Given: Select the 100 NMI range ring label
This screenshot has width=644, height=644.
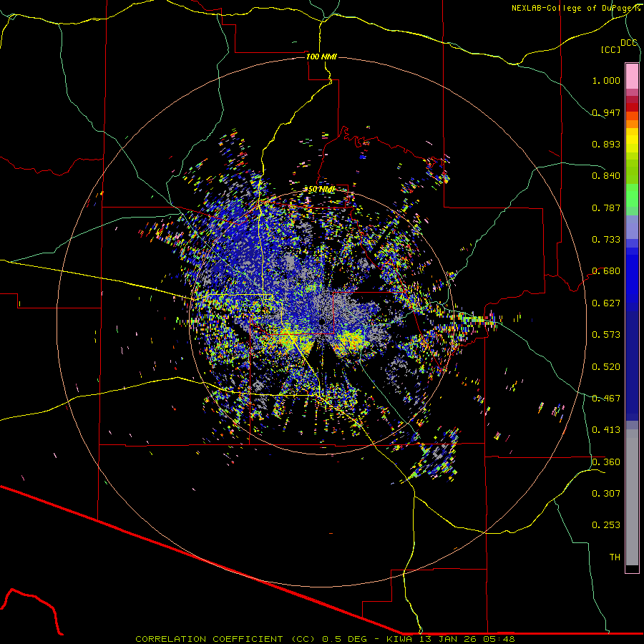Looking at the screenshot, I should pyautogui.click(x=321, y=57).
